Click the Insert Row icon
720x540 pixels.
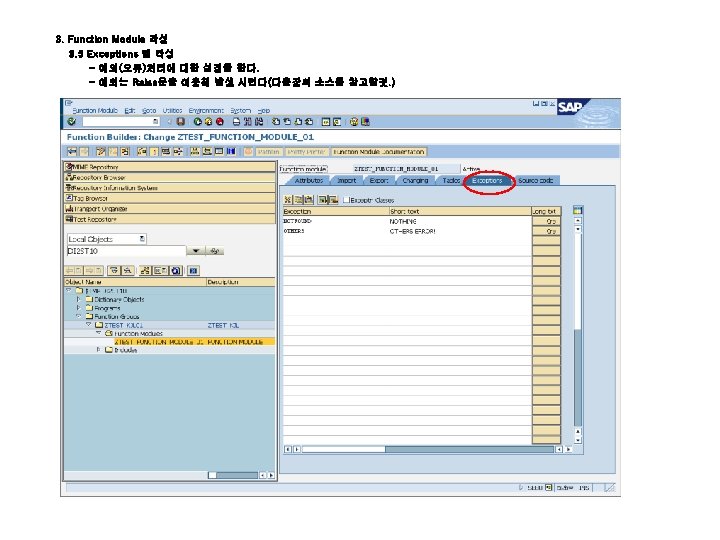tap(323, 200)
